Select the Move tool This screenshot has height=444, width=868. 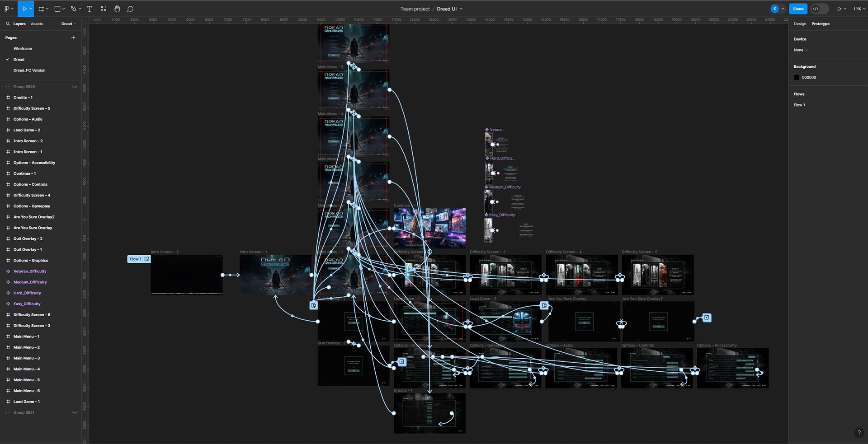click(x=24, y=9)
